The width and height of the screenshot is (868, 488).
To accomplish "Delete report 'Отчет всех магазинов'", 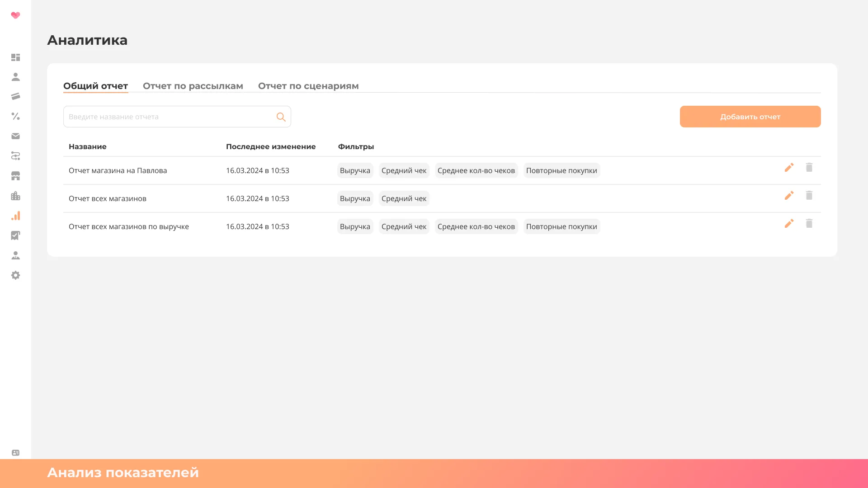I will pos(809,196).
